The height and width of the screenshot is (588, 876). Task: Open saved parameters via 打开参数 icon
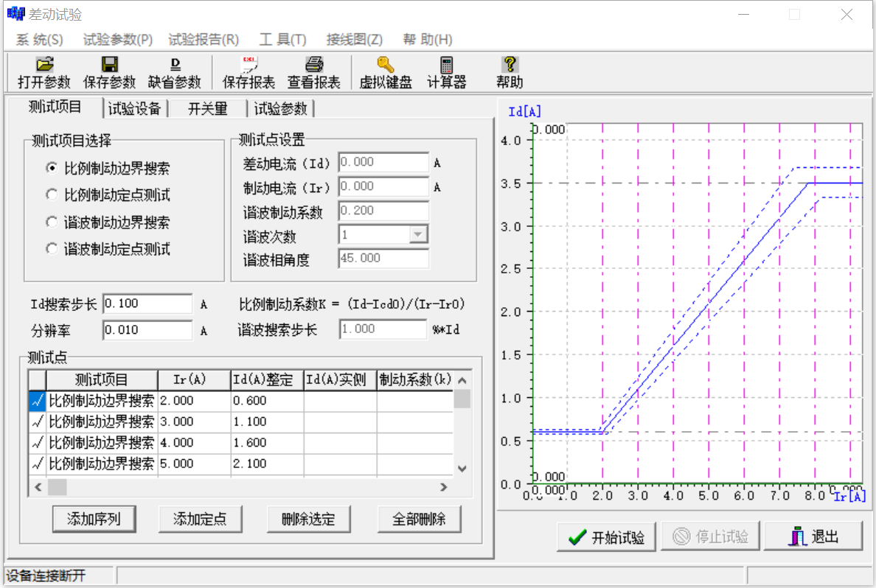tap(43, 72)
